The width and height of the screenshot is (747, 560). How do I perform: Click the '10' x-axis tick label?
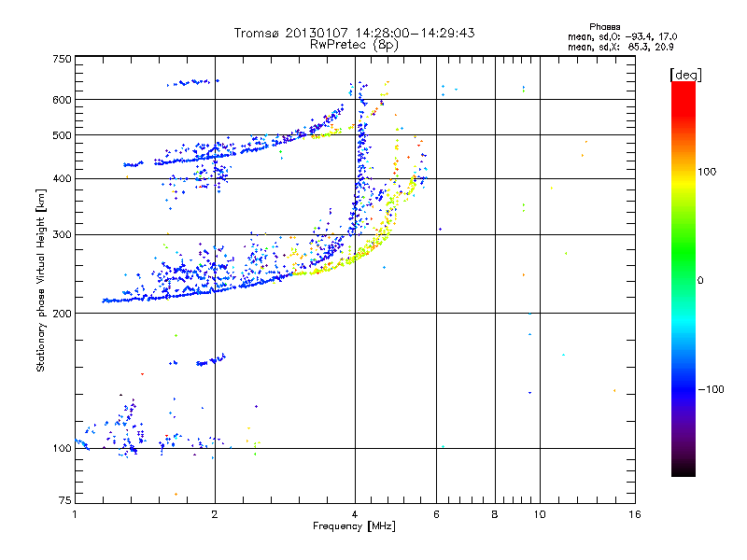tap(540, 514)
